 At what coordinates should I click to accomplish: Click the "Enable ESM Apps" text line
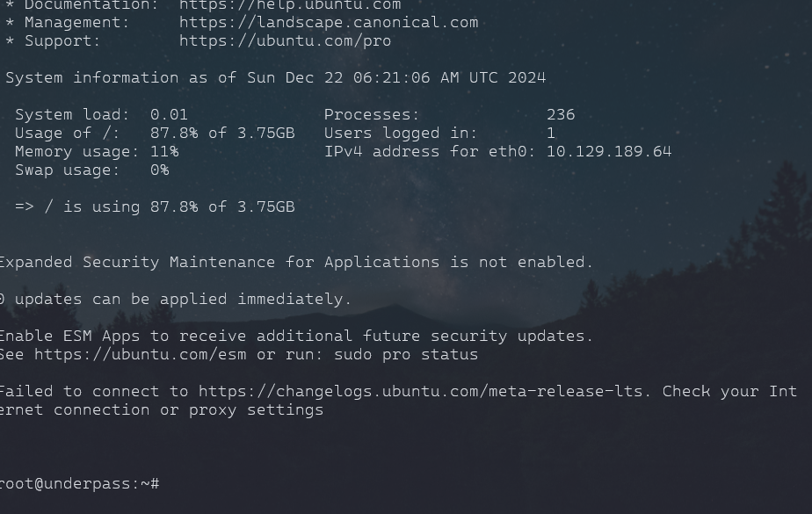(x=295, y=337)
